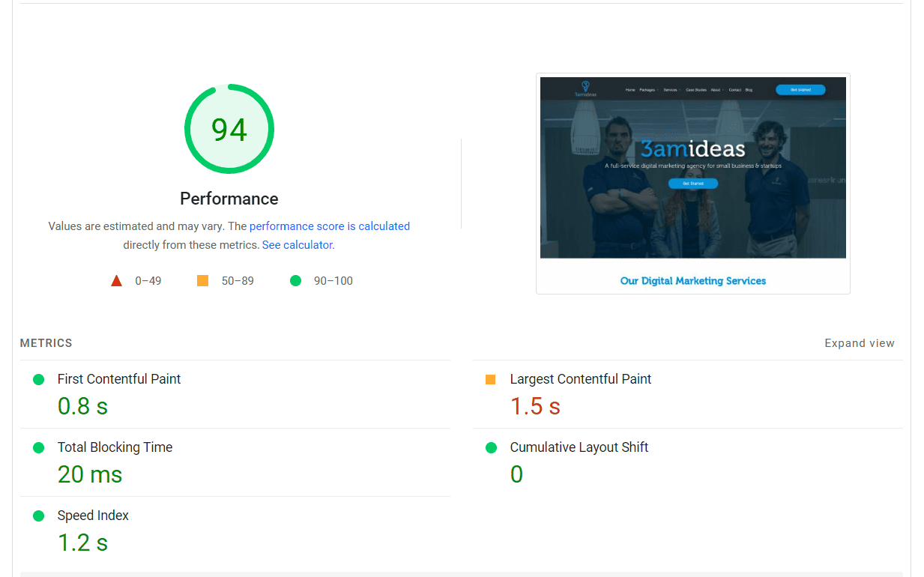Click the 3amideas logo text in the preview
This screenshot has height=577, width=924.
(693, 148)
